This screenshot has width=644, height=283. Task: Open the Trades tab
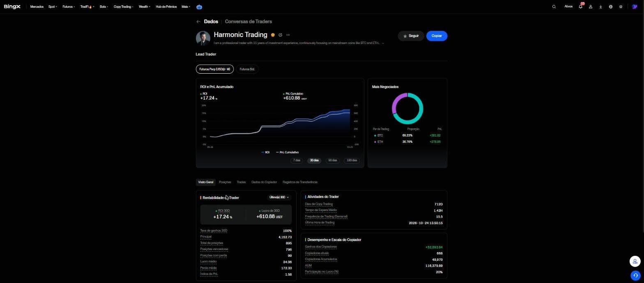click(241, 182)
